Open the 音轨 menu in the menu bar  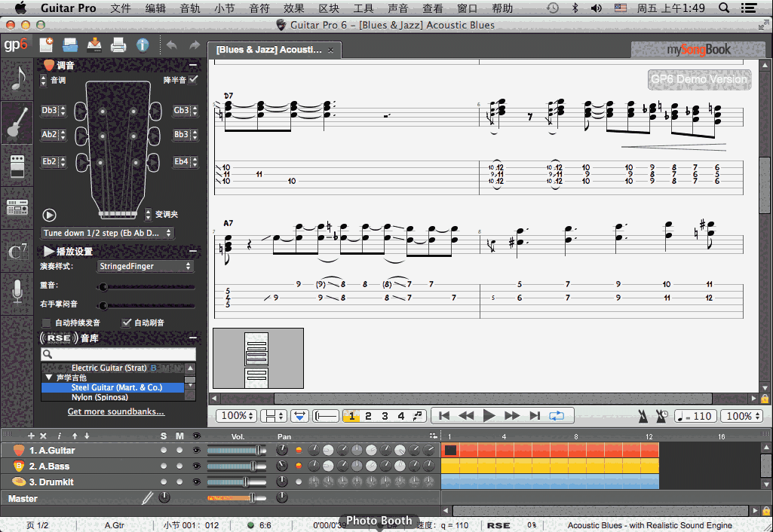click(188, 8)
